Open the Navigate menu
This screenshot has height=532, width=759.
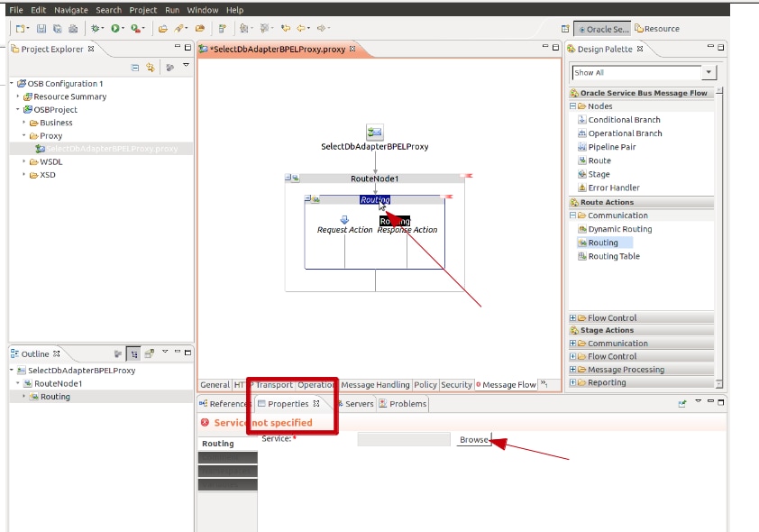tap(70, 10)
